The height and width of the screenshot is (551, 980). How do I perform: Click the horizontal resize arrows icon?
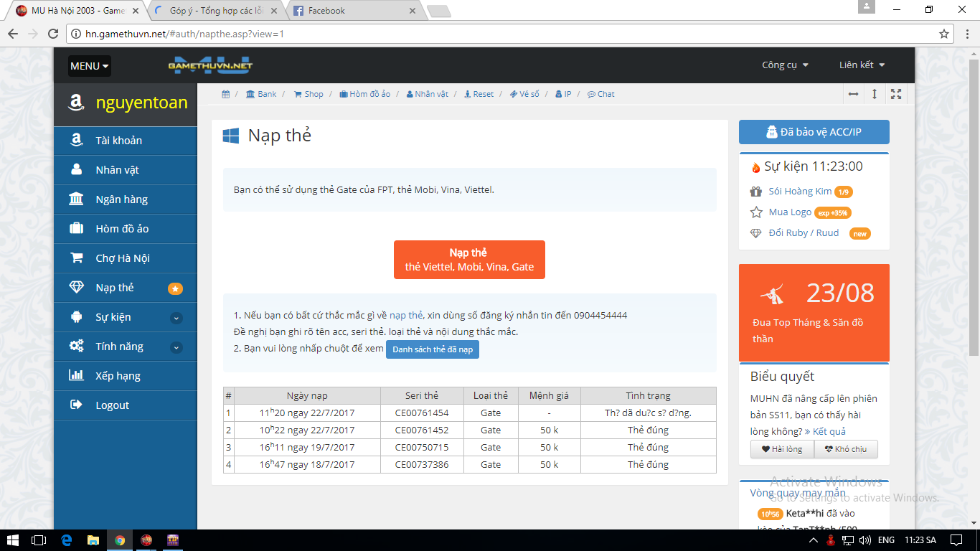tap(853, 94)
